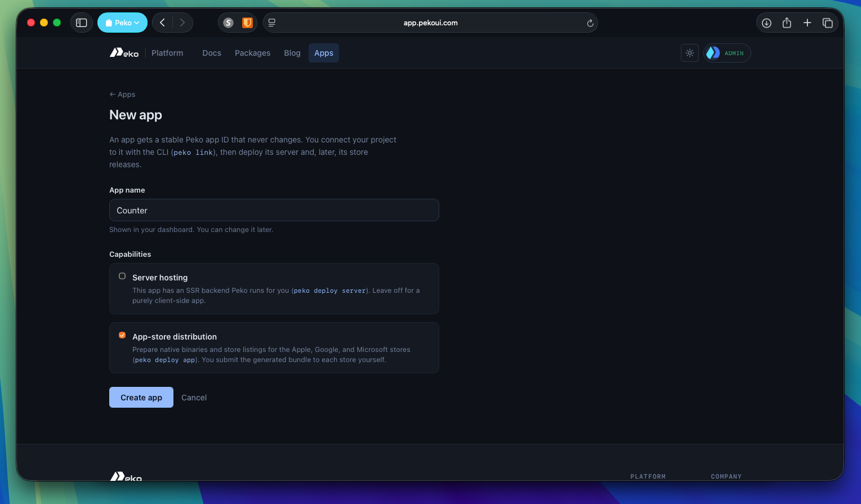The width and height of the screenshot is (861, 504).
Task: Show tab overview icon
Action: (827, 23)
